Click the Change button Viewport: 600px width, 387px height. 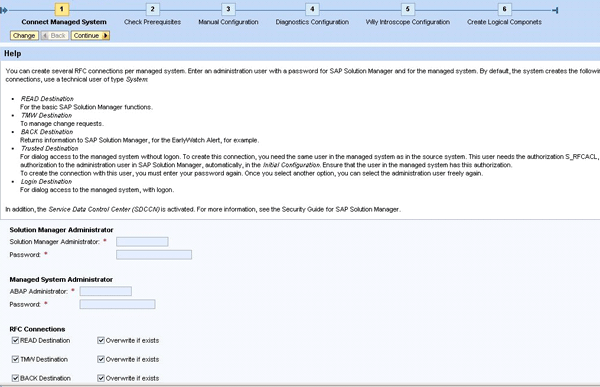(24, 36)
